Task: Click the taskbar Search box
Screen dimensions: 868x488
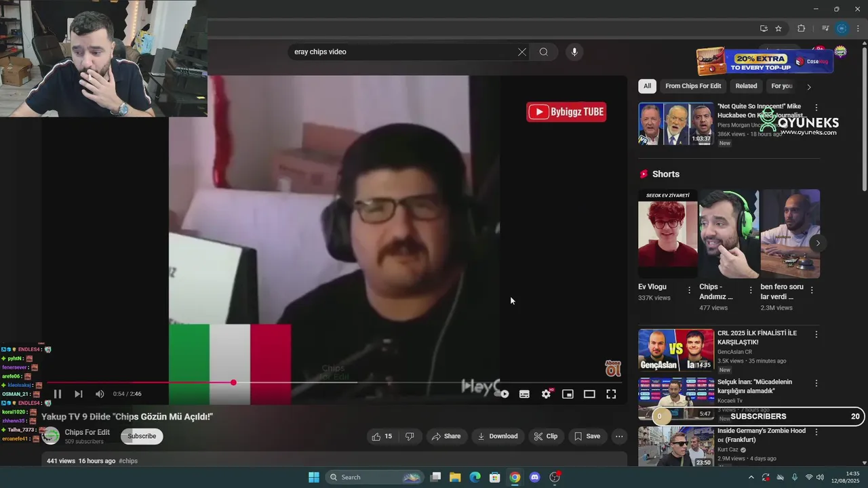Action: (374, 477)
